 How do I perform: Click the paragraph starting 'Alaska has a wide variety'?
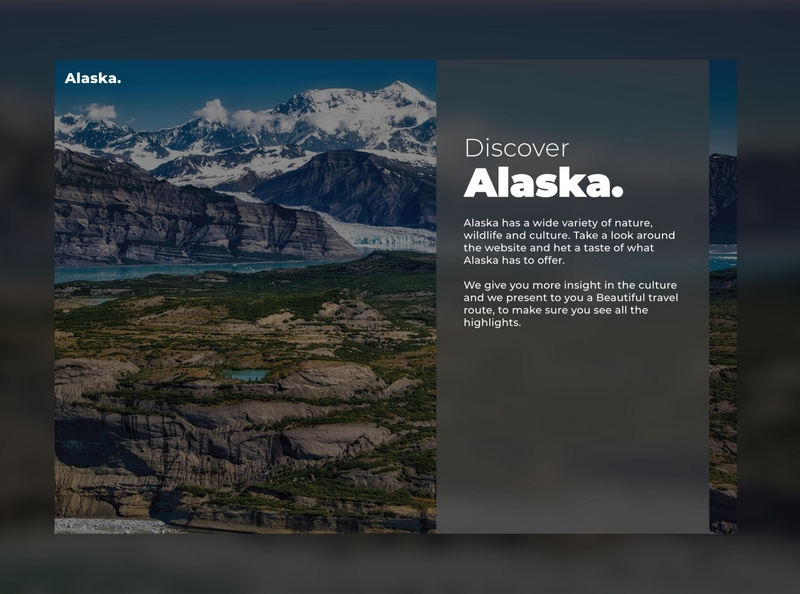coord(569,241)
